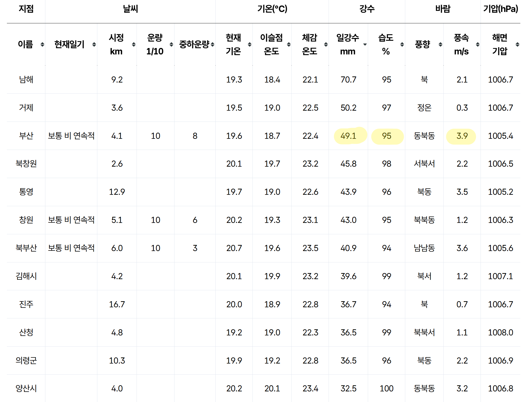Select the 지점 group header
This screenshot has width=532, height=402.
coord(26,9)
